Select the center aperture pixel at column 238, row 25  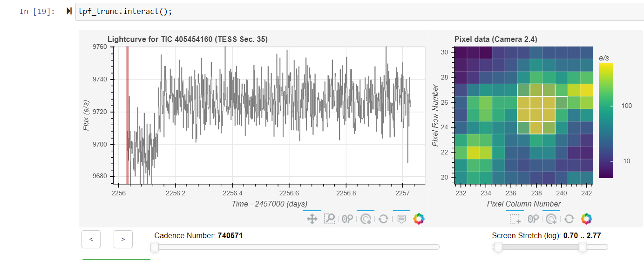pyautogui.click(x=536, y=115)
